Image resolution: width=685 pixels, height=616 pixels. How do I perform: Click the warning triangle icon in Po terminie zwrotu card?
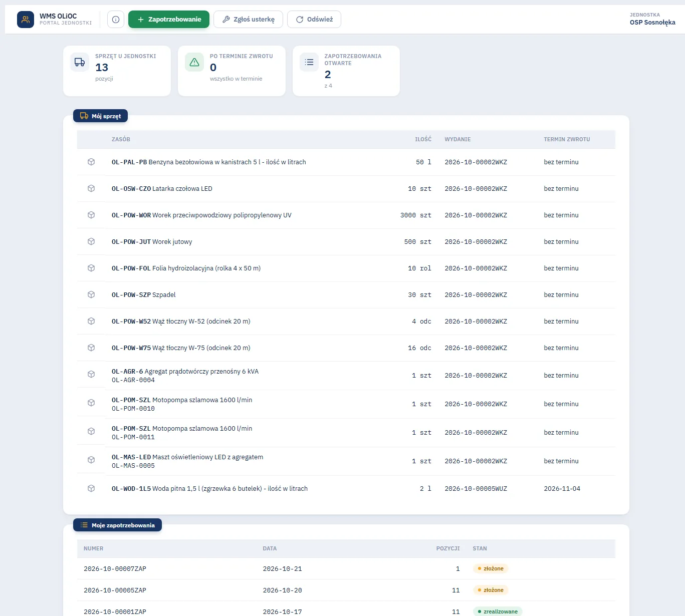click(194, 62)
